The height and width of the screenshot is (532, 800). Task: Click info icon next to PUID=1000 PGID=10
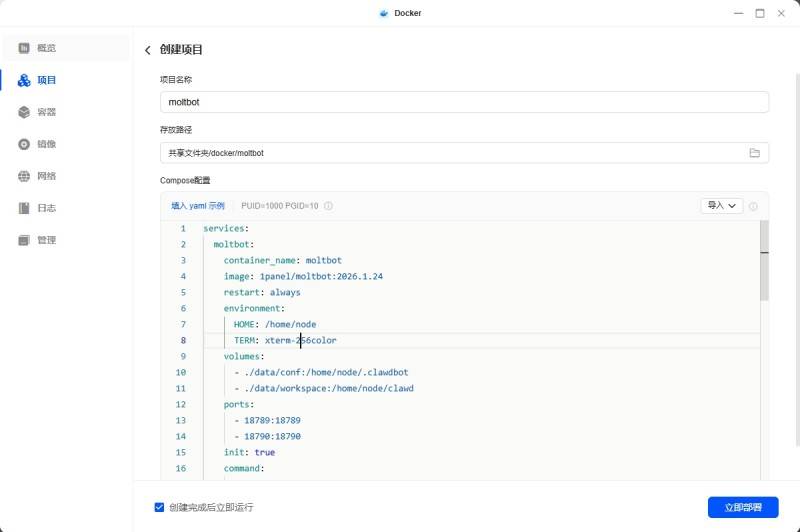329,206
